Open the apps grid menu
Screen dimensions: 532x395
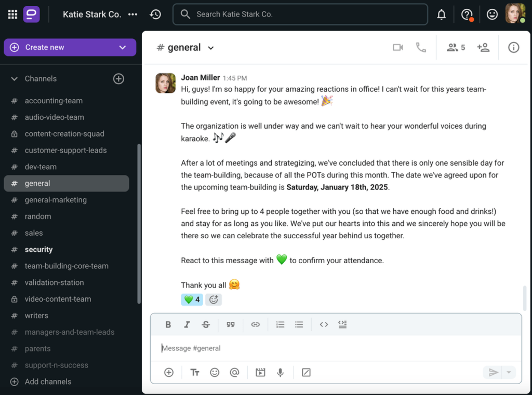12,14
